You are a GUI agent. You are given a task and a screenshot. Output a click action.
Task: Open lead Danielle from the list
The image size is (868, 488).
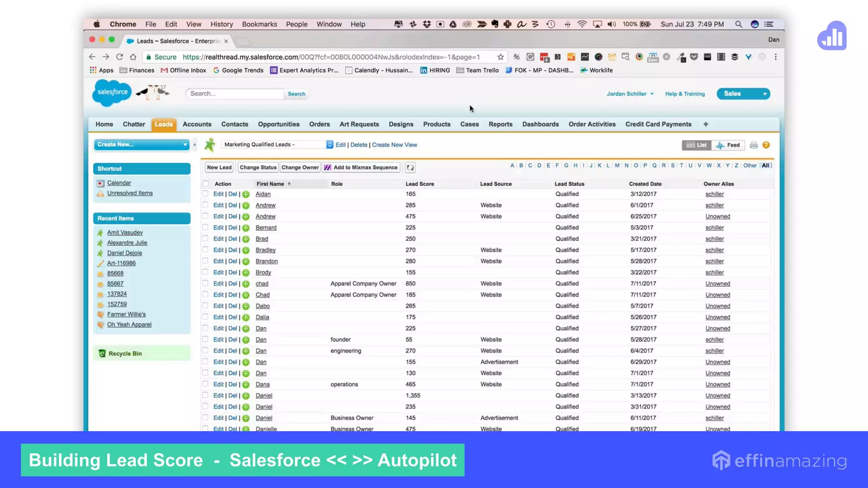pos(266,429)
